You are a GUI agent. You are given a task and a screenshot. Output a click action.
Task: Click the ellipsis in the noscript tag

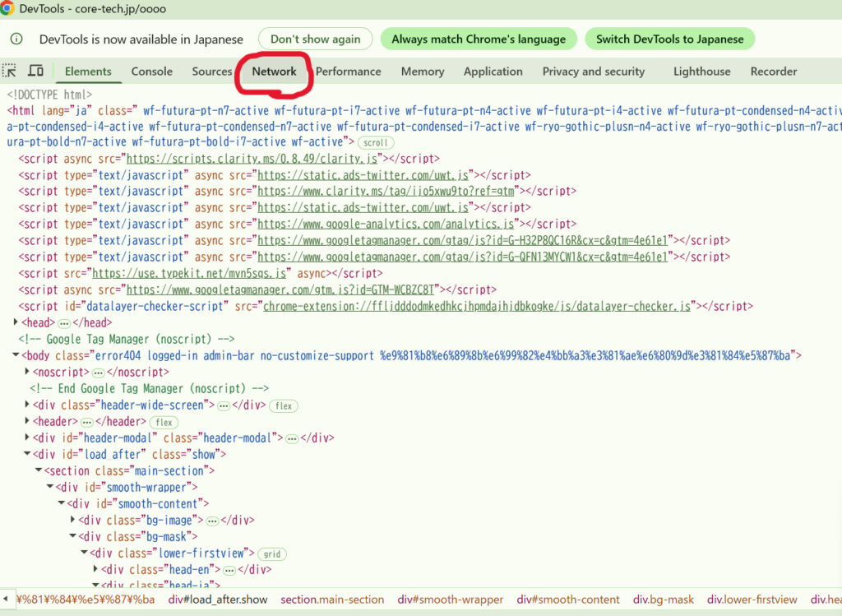(x=98, y=373)
